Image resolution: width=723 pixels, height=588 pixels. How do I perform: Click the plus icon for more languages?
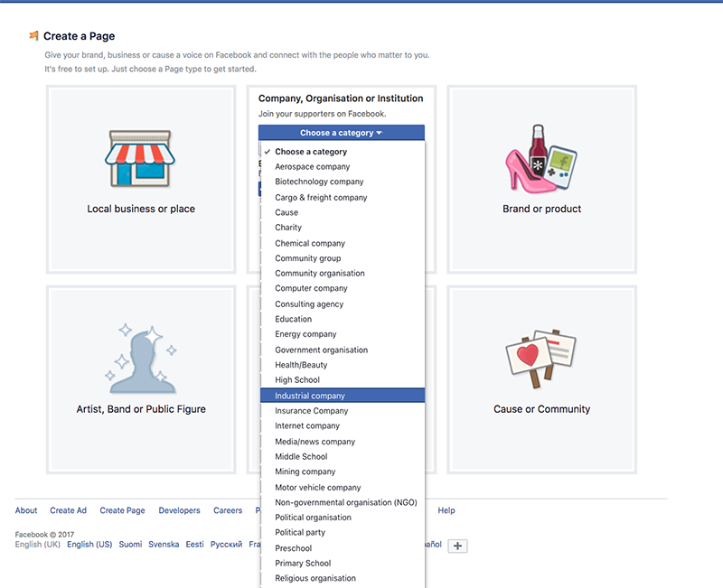pyautogui.click(x=457, y=546)
